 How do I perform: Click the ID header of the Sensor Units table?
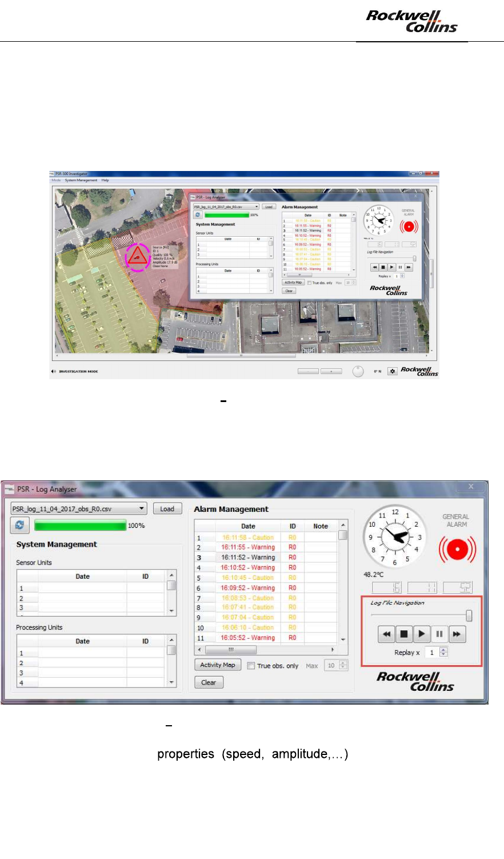tap(145, 576)
